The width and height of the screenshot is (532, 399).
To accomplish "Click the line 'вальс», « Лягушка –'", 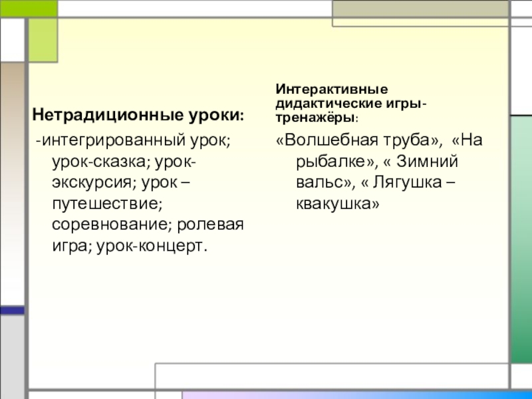I will (376, 182).
